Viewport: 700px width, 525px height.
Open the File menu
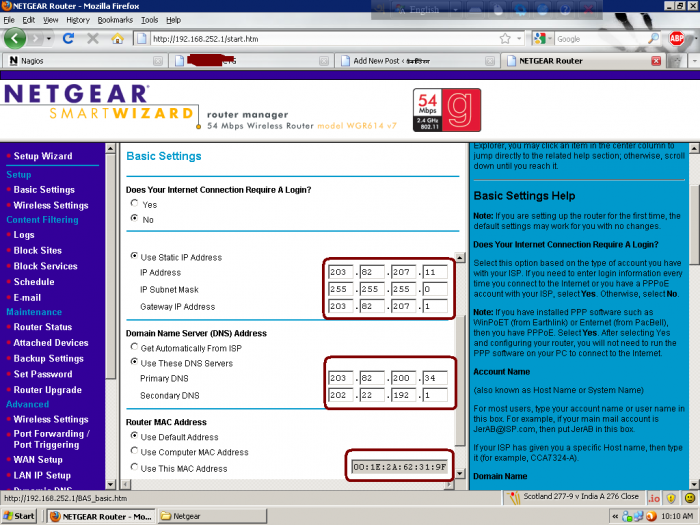(x=9, y=20)
